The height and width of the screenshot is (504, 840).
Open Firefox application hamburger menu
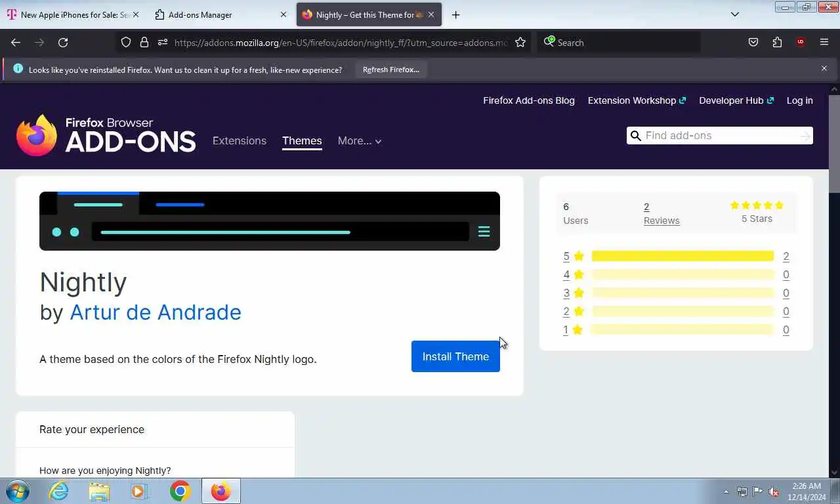[824, 42]
